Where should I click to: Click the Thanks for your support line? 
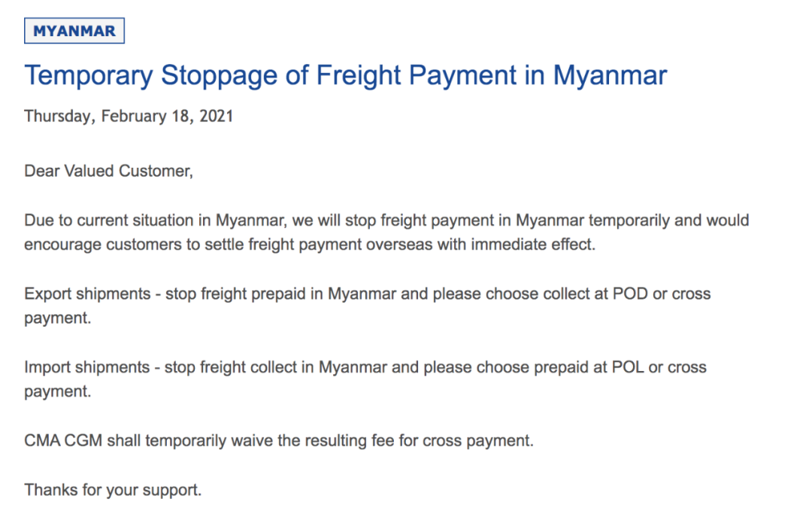point(113,490)
